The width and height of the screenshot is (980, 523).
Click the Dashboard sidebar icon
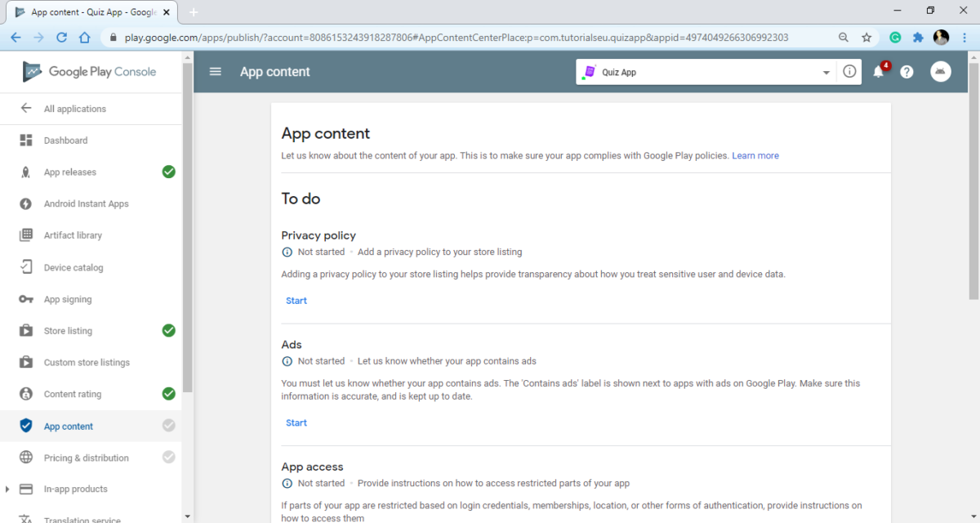pos(26,141)
